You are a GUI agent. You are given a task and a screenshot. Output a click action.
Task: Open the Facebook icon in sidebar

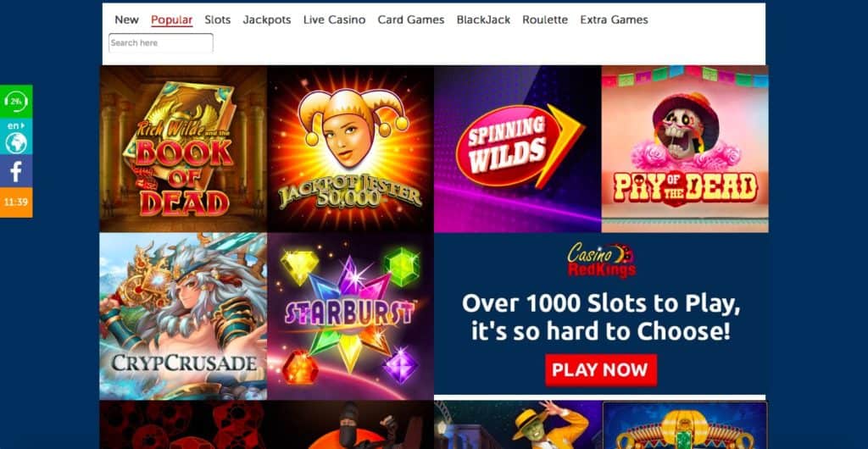pos(16,171)
